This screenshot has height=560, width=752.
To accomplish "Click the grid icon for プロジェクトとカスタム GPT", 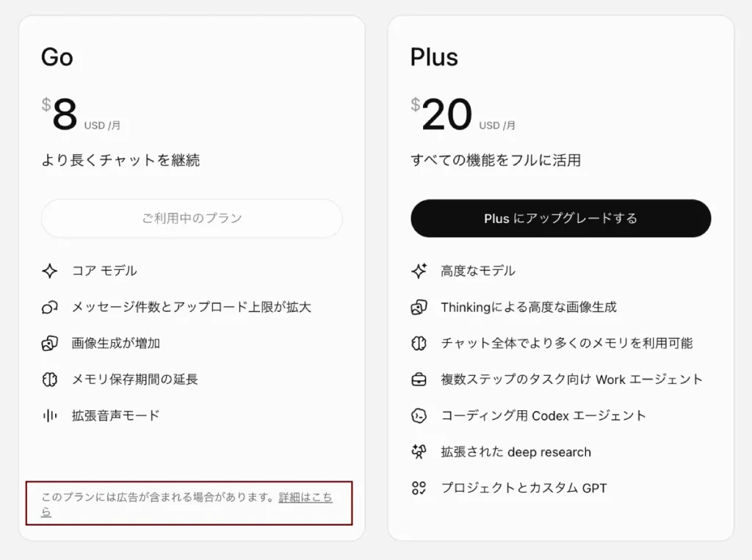I will click(419, 488).
